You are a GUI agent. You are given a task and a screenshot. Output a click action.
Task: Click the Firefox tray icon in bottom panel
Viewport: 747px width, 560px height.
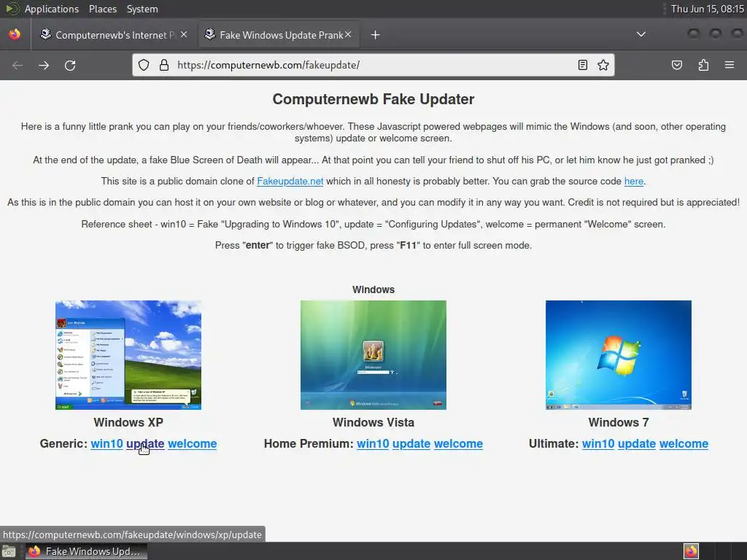(691, 551)
